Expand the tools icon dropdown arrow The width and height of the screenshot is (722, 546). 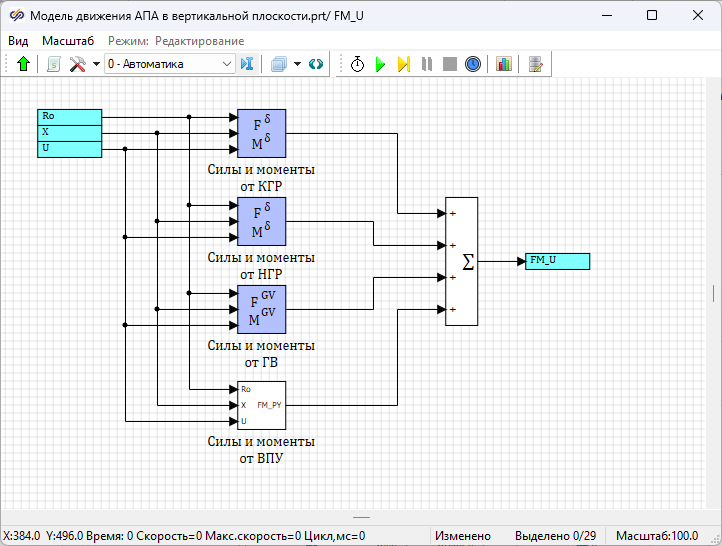click(96, 64)
